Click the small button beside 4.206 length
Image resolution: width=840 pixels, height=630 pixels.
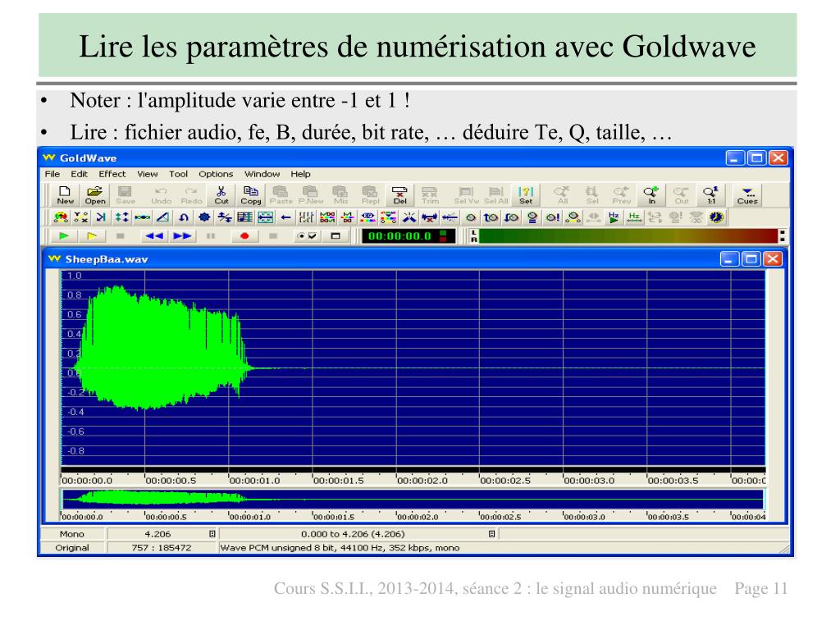coord(212,534)
